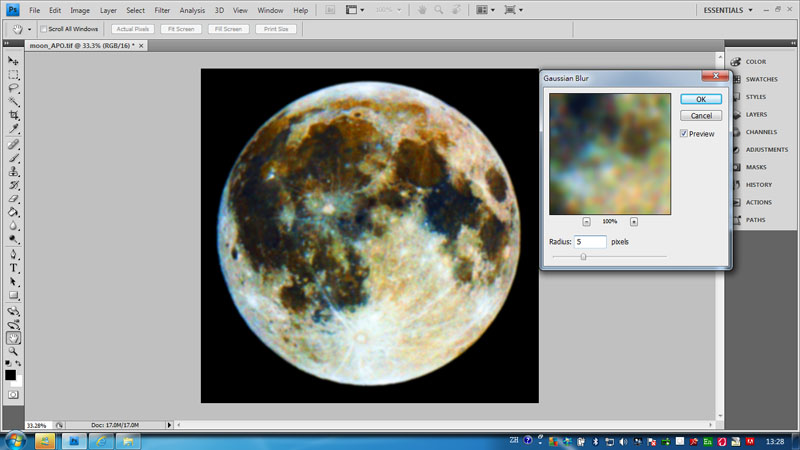This screenshot has height=450, width=800.
Task: Open the Adjustments panel
Action: click(x=765, y=149)
